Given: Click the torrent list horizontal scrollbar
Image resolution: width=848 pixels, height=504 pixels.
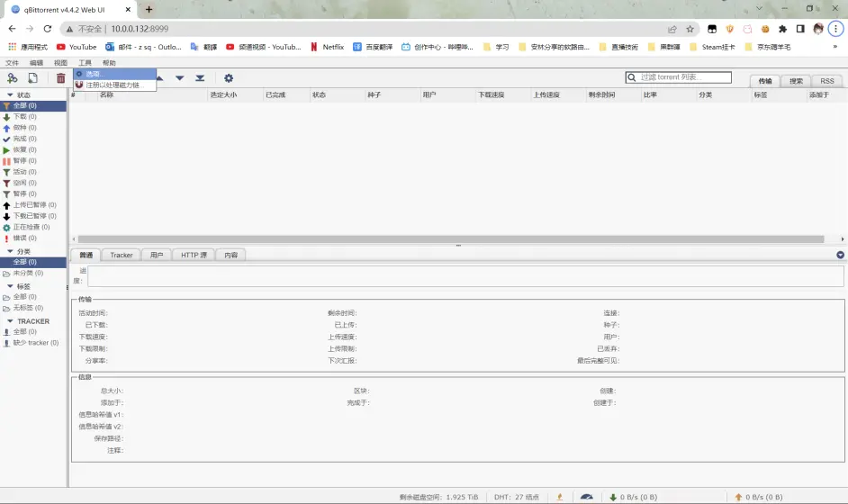Looking at the screenshot, I should (x=451, y=239).
